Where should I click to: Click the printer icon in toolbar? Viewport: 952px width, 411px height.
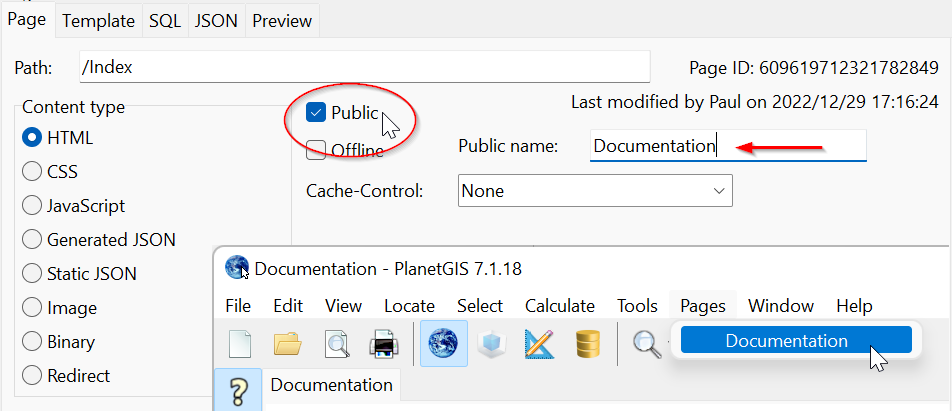coord(384,344)
